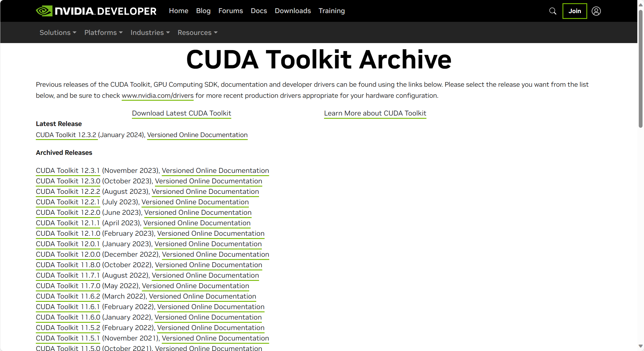This screenshot has width=644, height=351.
Task: Open site search with the magnifier icon
Action: click(x=553, y=11)
